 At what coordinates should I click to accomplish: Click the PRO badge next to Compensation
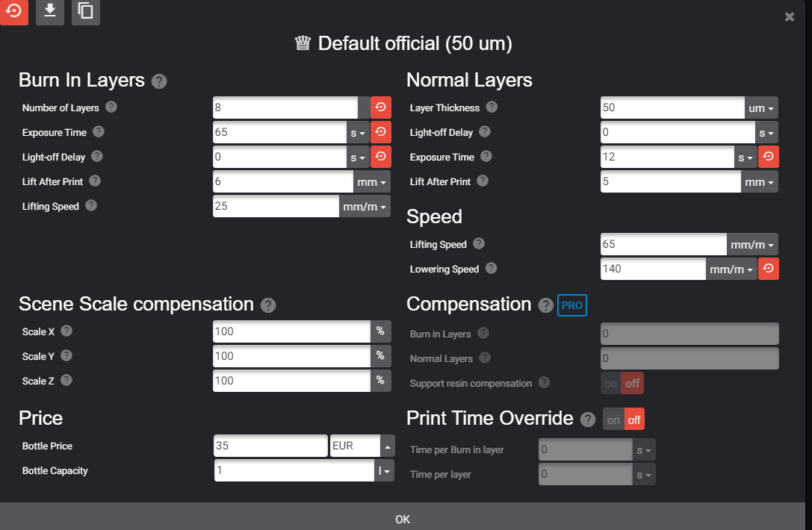pos(571,305)
